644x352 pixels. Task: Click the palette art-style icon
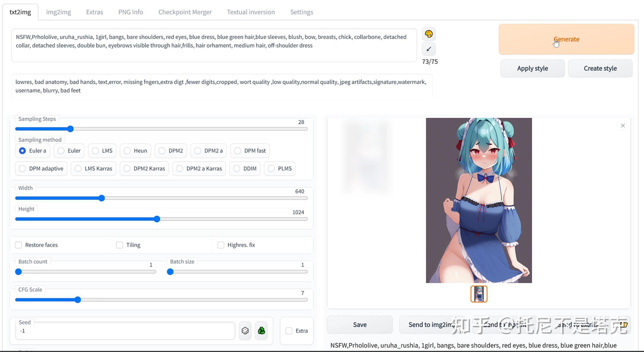[x=428, y=34]
